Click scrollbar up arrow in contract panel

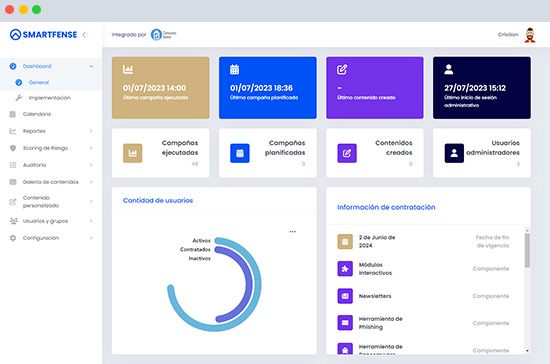tap(527, 230)
